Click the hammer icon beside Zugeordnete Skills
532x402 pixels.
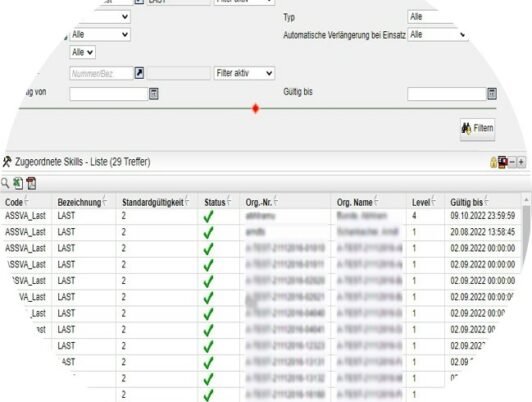pyautogui.click(x=6, y=161)
